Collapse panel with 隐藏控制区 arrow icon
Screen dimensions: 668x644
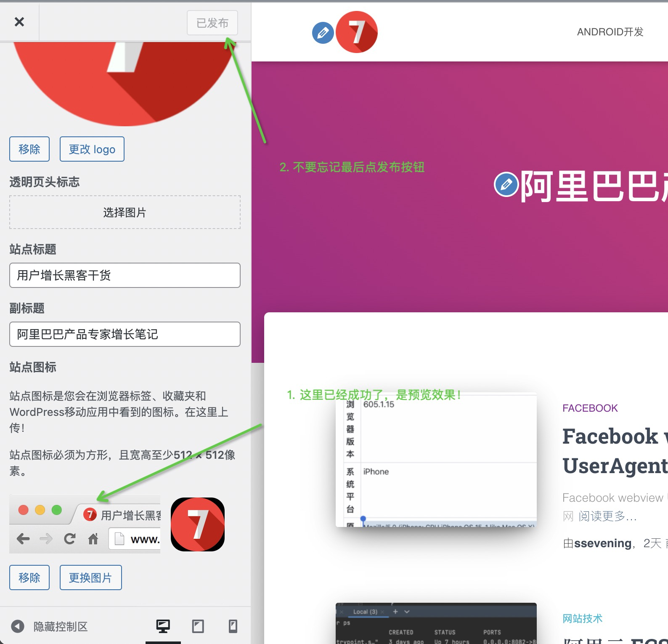coord(18,626)
